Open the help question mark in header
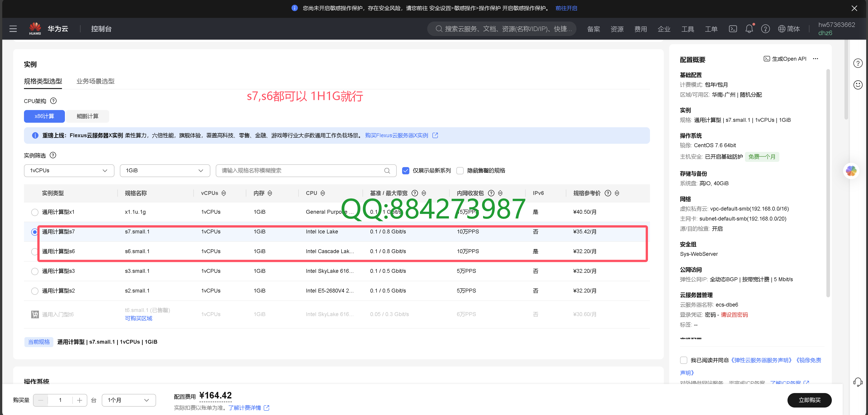Image resolution: width=868 pixels, height=415 pixels. 765,29
